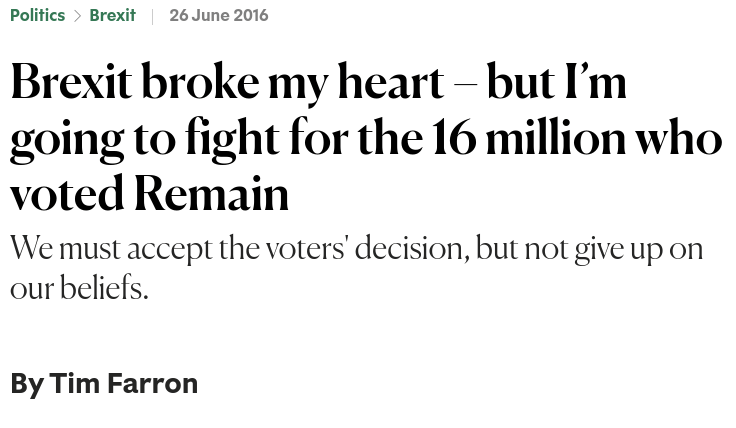Click "voters' decision" in the standfirst

[x=367, y=248]
